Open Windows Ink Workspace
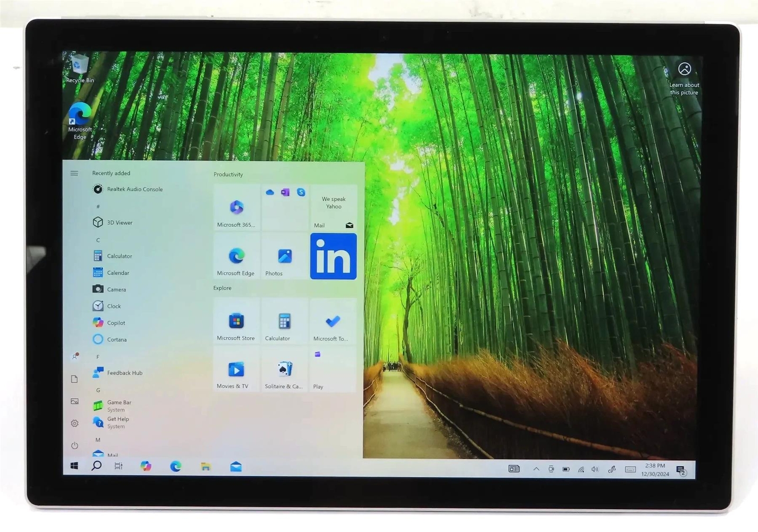This screenshot has width=758, height=532. (x=612, y=469)
